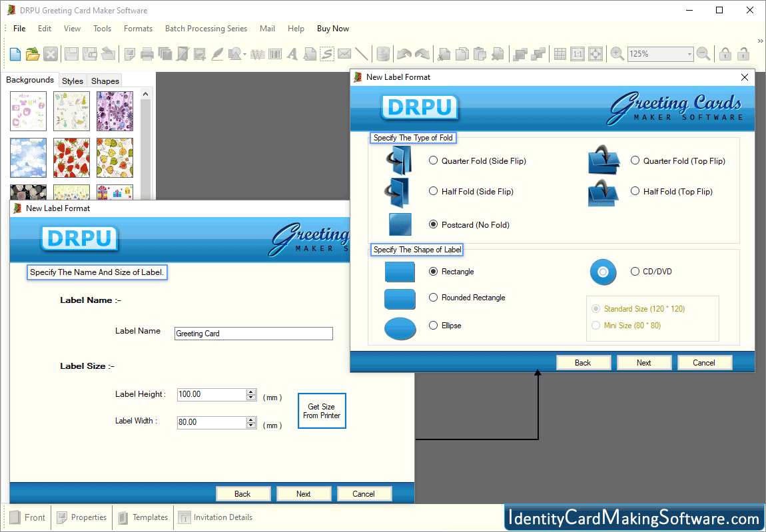766x532 pixels.
Task: Expand the shape tool dropdown arrow
Action: click(x=244, y=54)
